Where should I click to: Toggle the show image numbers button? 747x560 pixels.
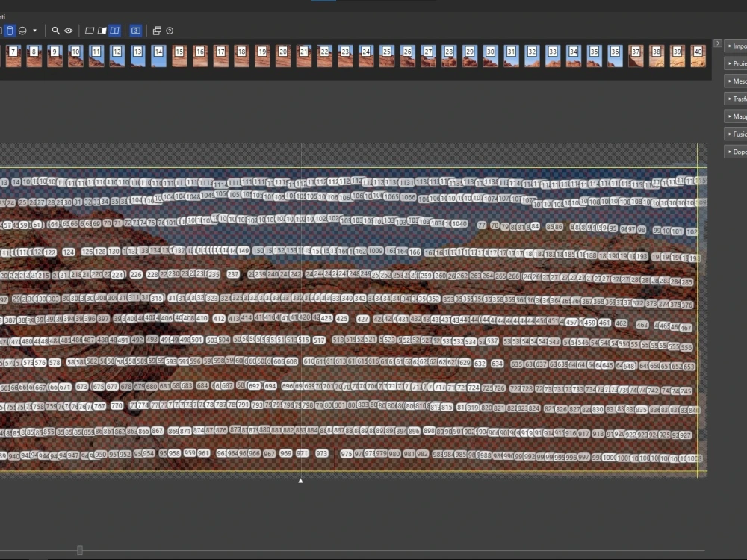point(136,31)
